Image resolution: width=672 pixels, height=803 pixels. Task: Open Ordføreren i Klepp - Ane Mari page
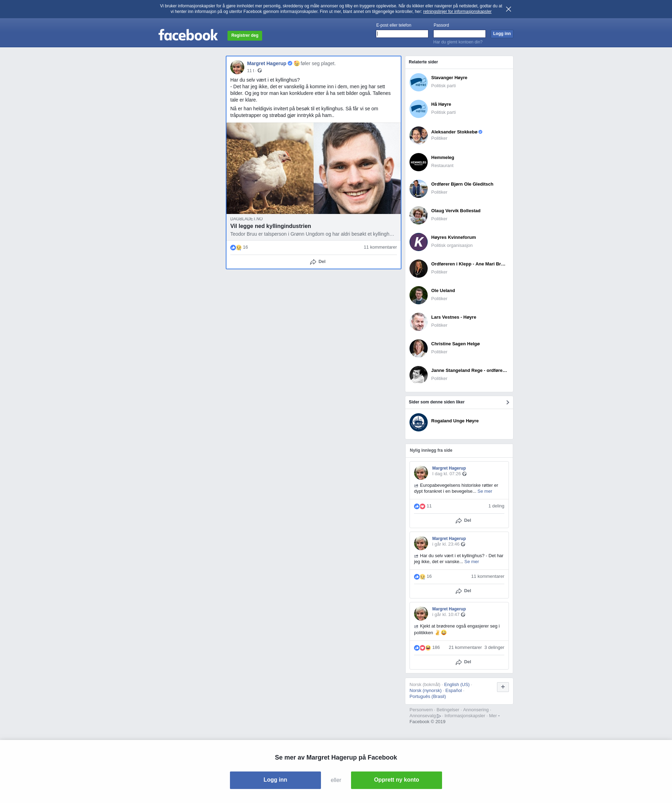point(468,264)
